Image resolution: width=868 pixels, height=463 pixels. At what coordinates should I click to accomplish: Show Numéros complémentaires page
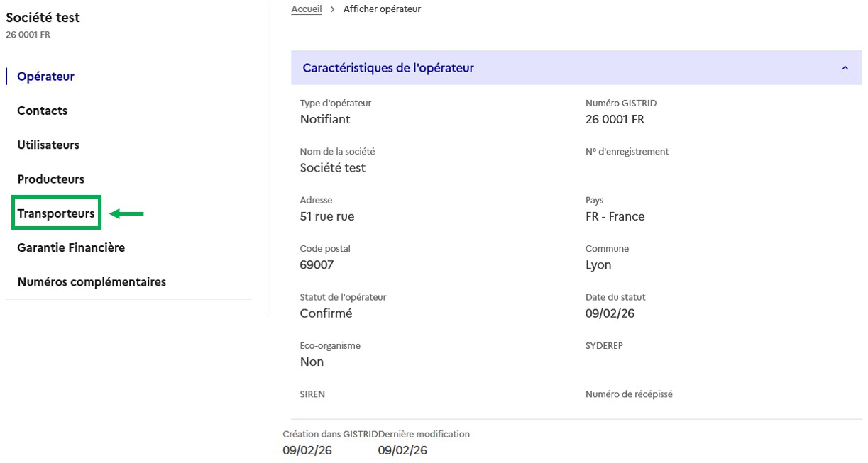coord(92,281)
